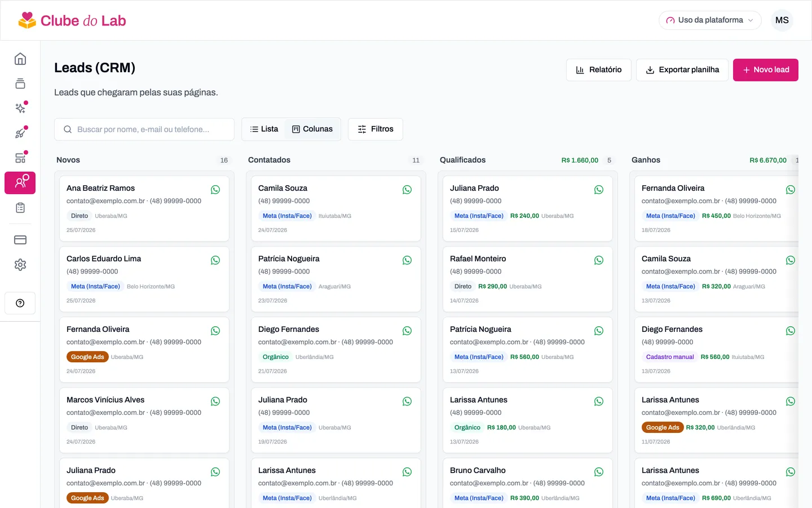Open WhatsApp for Bruno Carvalho
Image resolution: width=812 pixels, height=508 pixels.
tap(599, 472)
